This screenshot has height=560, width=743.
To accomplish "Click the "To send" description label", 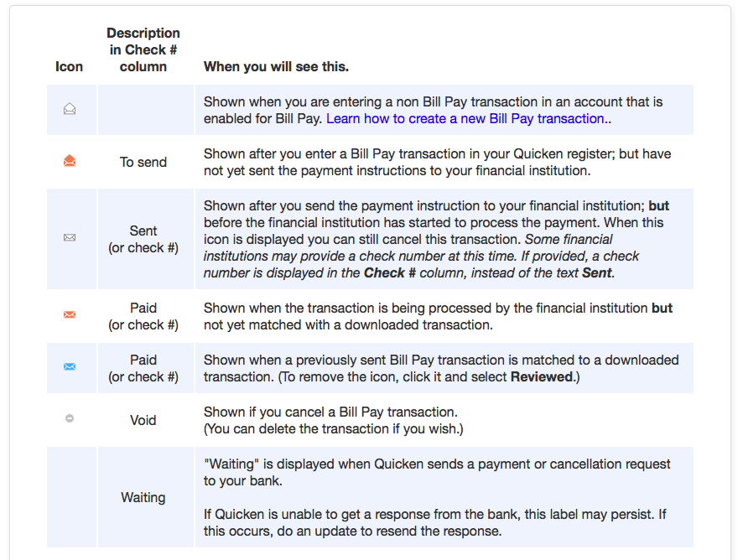I will pyautogui.click(x=143, y=162).
